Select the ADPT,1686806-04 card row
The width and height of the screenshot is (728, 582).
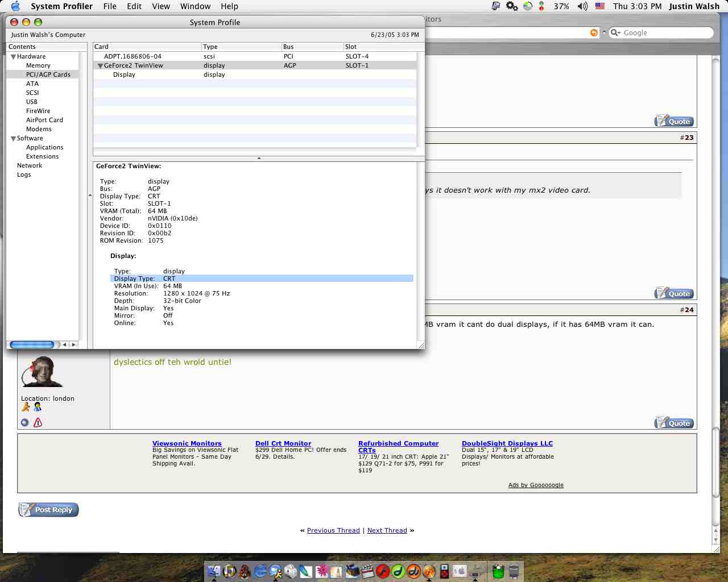coord(255,56)
